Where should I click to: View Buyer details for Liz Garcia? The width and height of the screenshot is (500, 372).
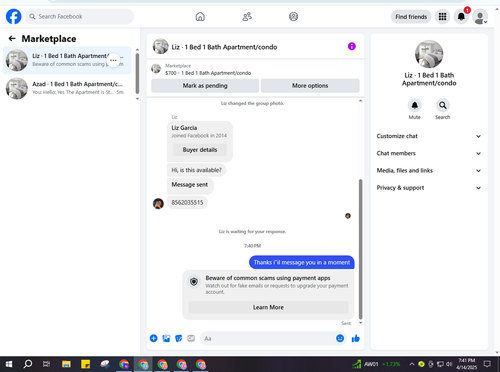(200, 150)
